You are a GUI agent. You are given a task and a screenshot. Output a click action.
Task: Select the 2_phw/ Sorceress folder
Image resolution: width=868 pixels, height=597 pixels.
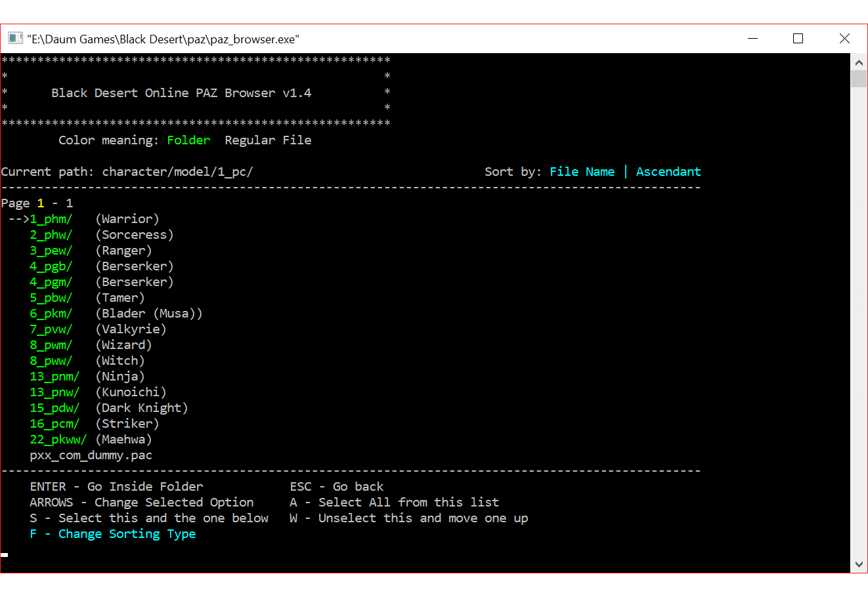[51, 235]
